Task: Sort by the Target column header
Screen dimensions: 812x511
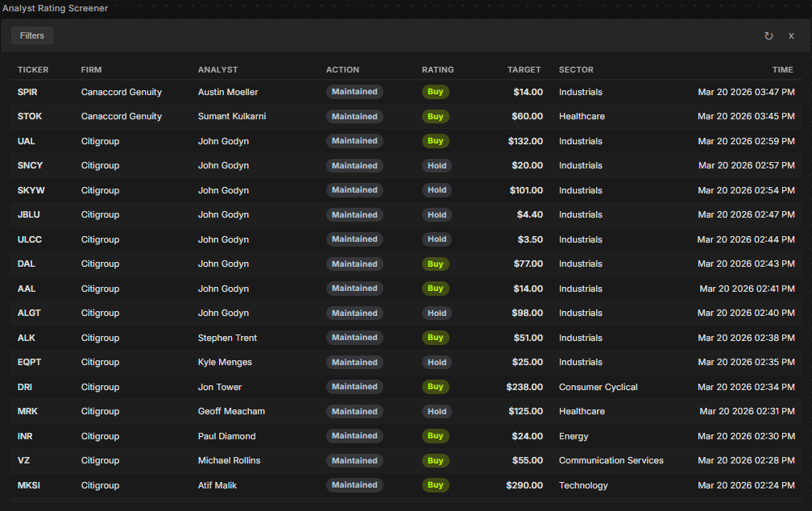Action: tap(524, 70)
